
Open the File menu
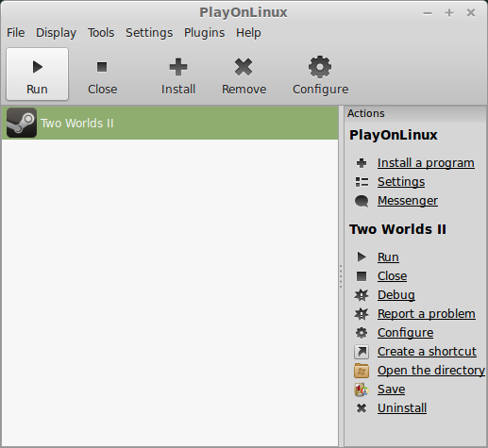click(16, 33)
